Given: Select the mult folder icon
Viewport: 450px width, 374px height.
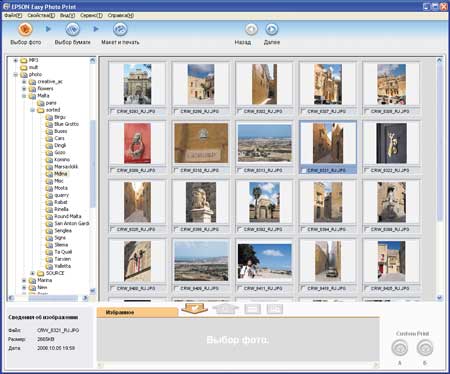Looking at the screenshot, I should (24, 67).
